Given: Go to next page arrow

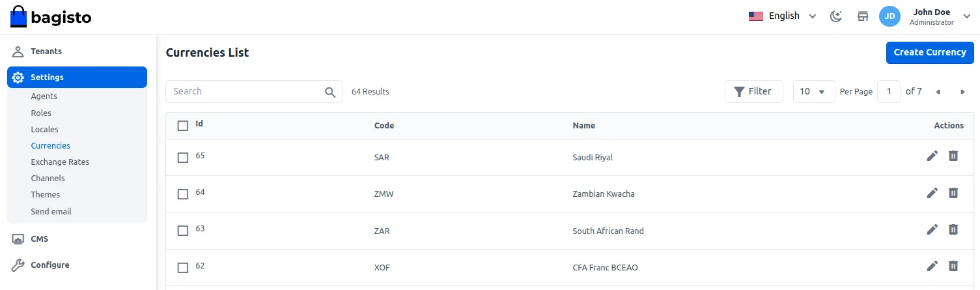Looking at the screenshot, I should tap(962, 92).
